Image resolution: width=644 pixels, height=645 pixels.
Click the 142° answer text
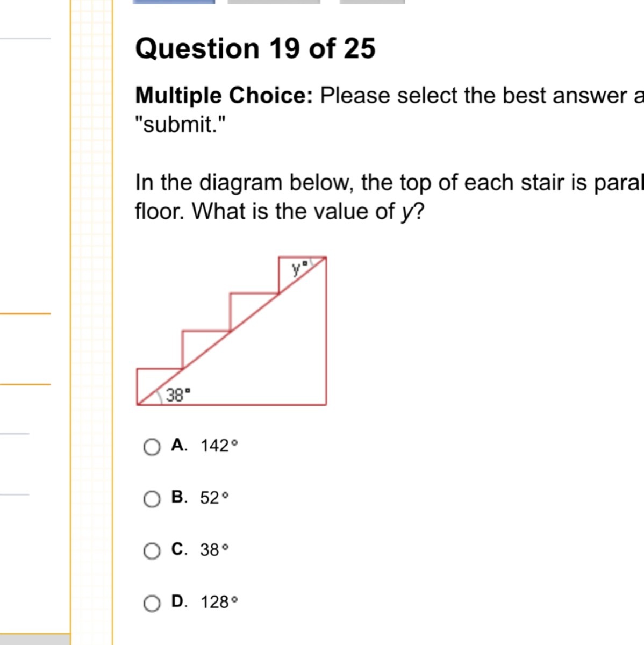click(x=219, y=446)
